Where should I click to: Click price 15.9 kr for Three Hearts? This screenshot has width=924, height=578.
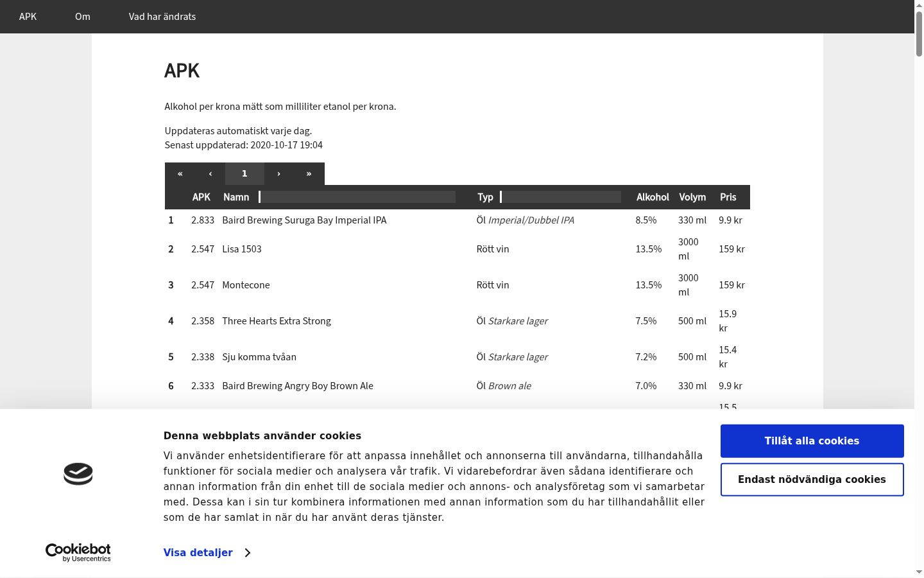point(728,321)
